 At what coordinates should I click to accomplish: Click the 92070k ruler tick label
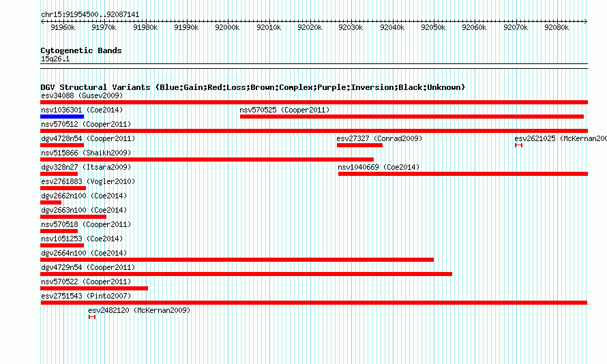point(516,27)
